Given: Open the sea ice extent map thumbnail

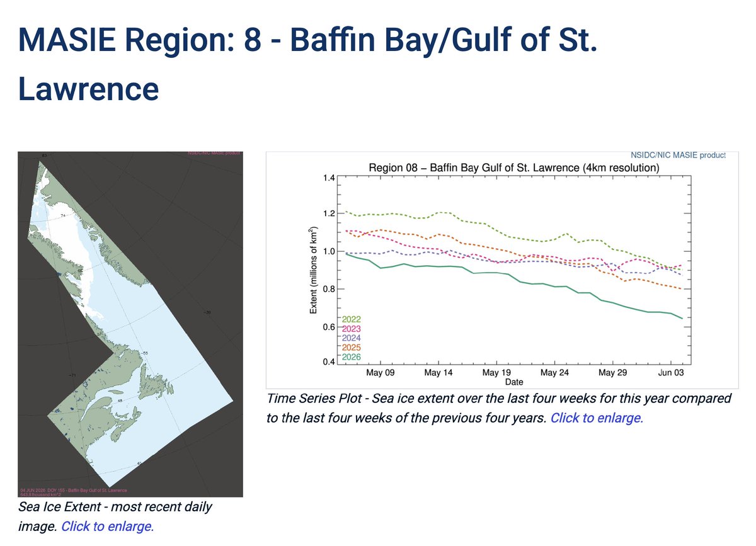Looking at the screenshot, I should point(130,324).
